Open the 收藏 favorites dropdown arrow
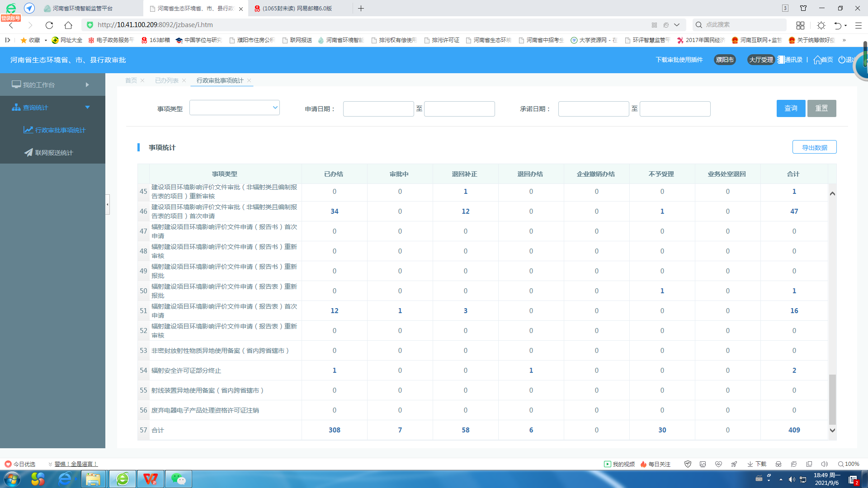Image resolution: width=868 pixels, height=488 pixels. point(46,40)
